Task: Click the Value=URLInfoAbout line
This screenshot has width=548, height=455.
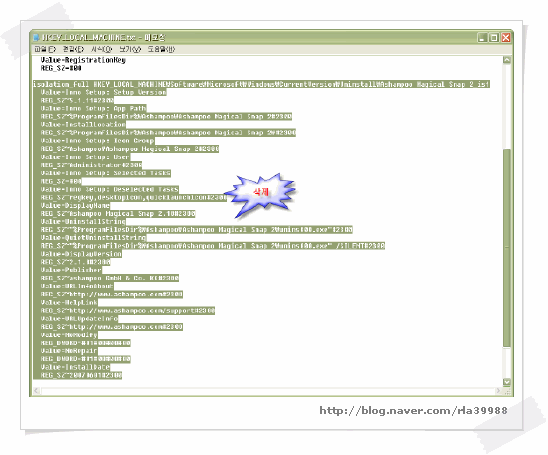Action: pos(77,286)
